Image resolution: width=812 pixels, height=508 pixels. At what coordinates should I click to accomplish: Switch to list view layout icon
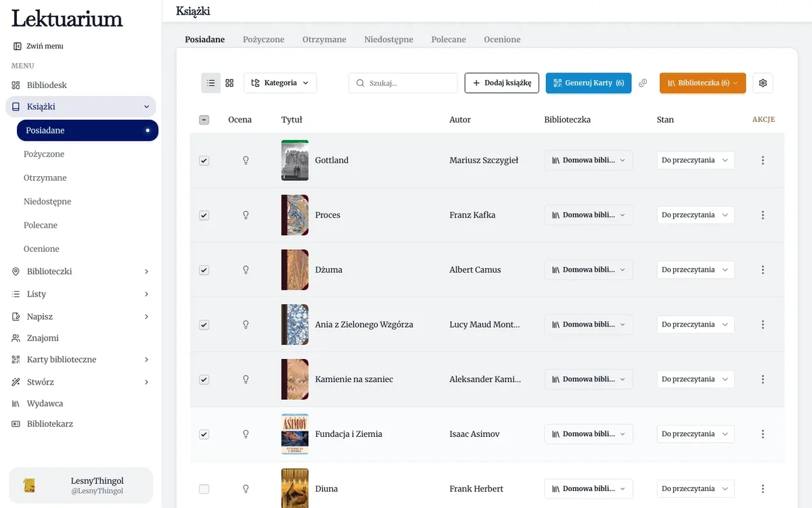point(211,83)
